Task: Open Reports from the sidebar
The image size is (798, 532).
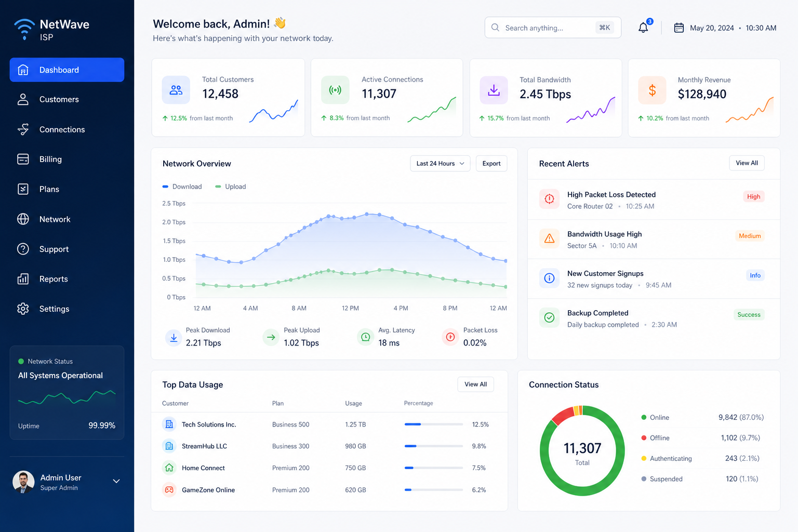Action: click(x=67, y=279)
